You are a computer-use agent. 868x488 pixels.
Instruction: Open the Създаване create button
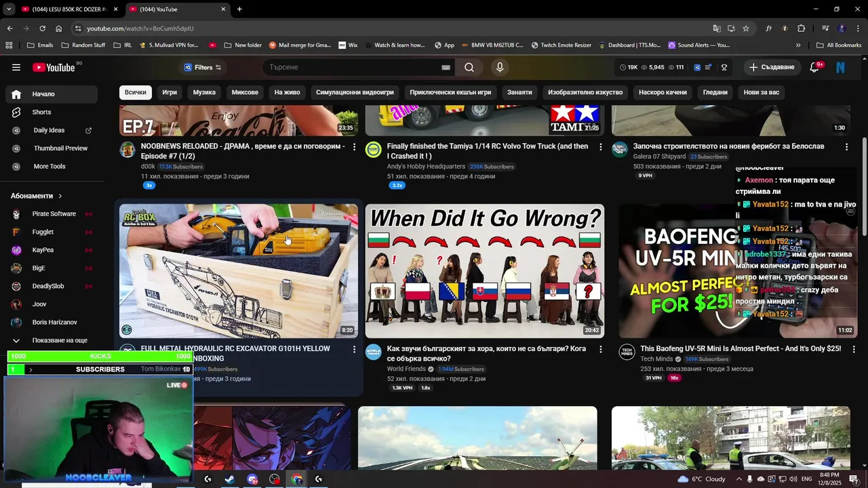pyautogui.click(x=772, y=67)
